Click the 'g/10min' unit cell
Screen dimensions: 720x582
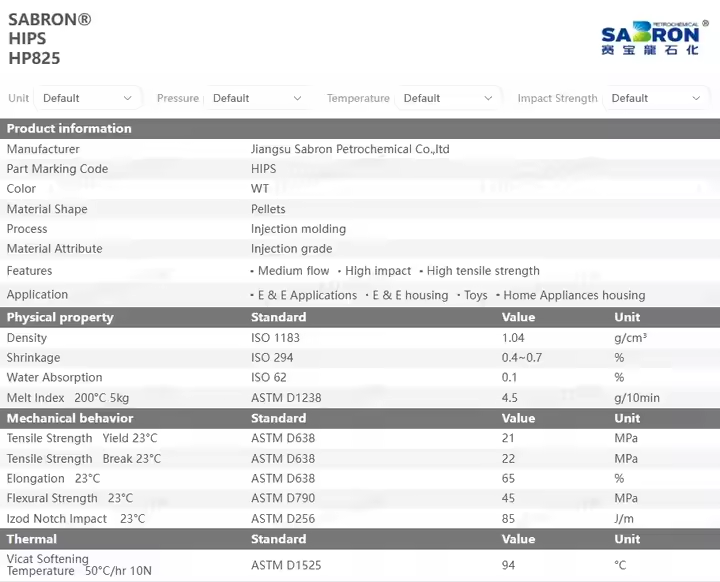(x=637, y=398)
